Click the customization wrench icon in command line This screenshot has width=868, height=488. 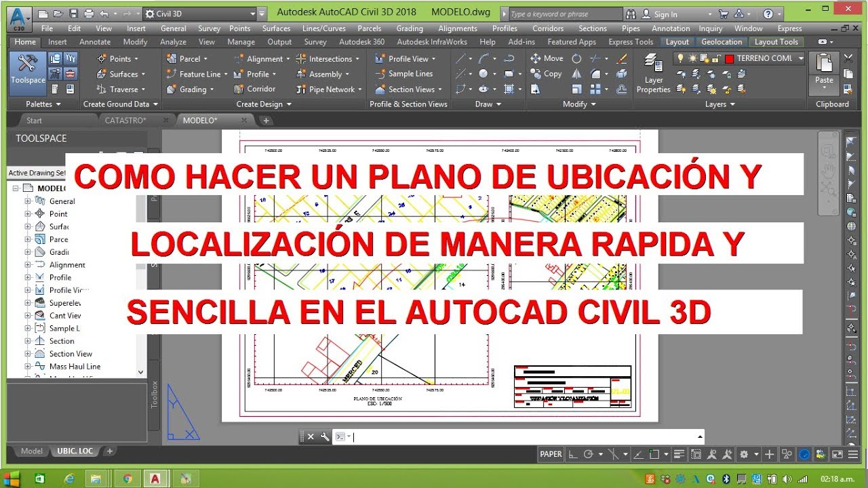coord(324,436)
